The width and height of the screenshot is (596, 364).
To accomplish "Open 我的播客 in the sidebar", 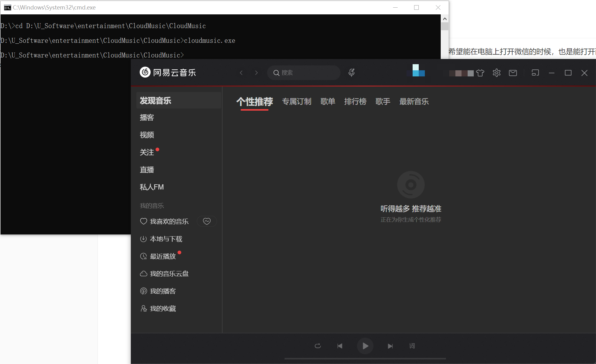I will (x=163, y=291).
